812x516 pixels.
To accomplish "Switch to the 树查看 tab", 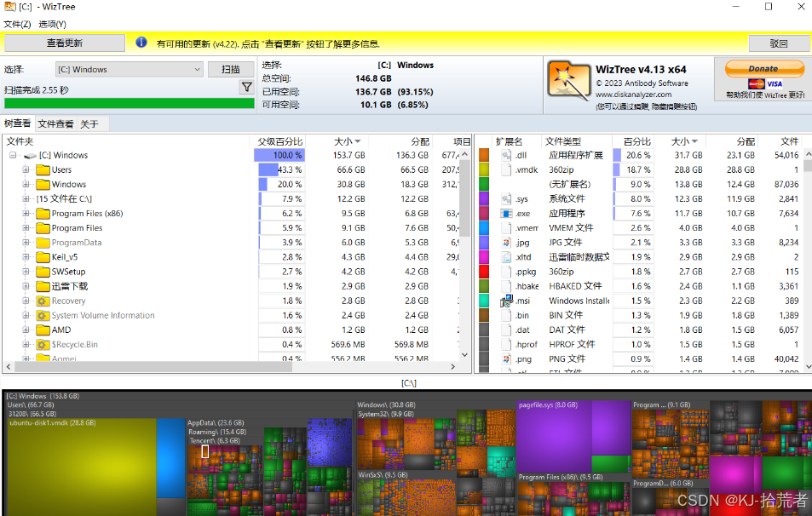I will [18, 123].
